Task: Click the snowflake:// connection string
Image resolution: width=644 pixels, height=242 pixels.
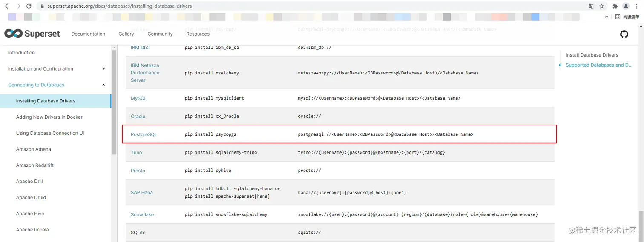Action: pyautogui.click(x=418, y=214)
